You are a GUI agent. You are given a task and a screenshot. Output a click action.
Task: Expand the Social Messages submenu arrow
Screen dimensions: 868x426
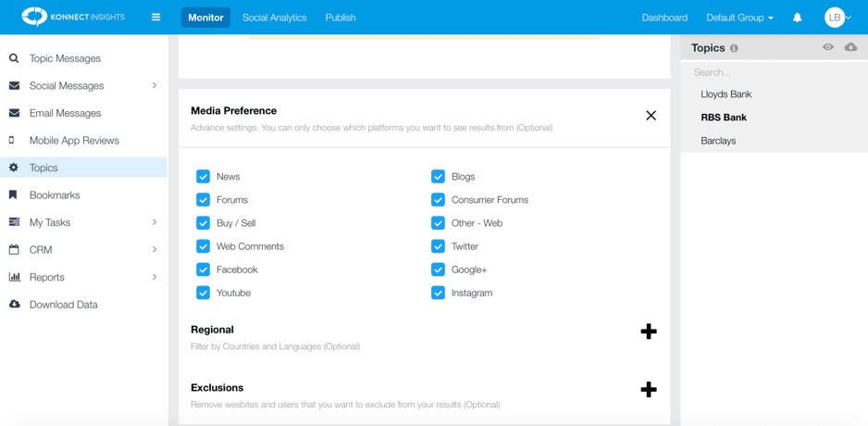point(155,85)
